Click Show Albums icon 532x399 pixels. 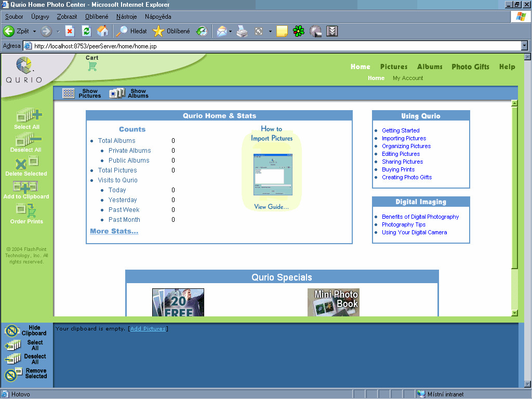click(117, 94)
